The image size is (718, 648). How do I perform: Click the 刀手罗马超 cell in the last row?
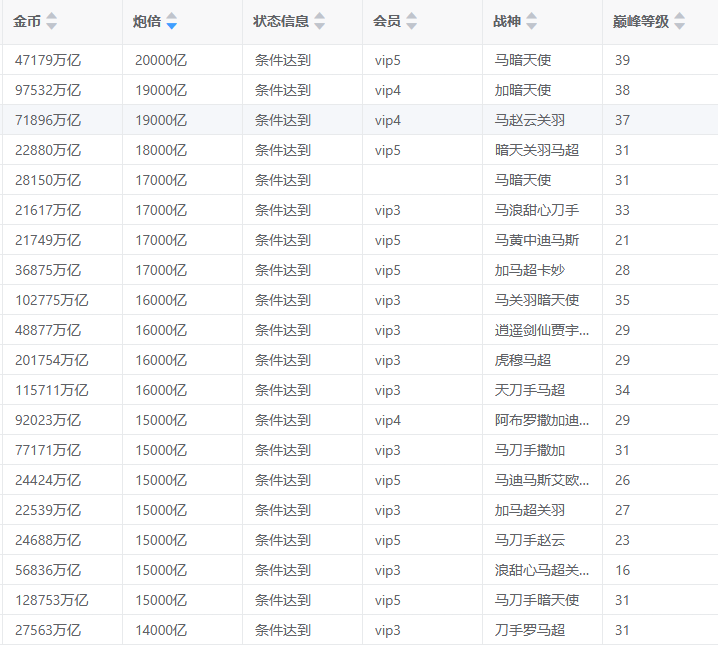pyautogui.click(x=530, y=630)
